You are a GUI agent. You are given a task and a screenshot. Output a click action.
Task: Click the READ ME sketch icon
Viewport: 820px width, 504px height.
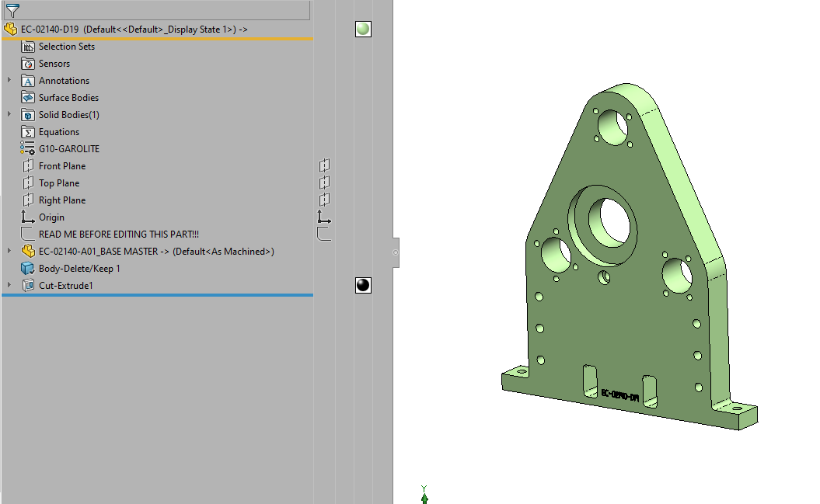pos(28,234)
